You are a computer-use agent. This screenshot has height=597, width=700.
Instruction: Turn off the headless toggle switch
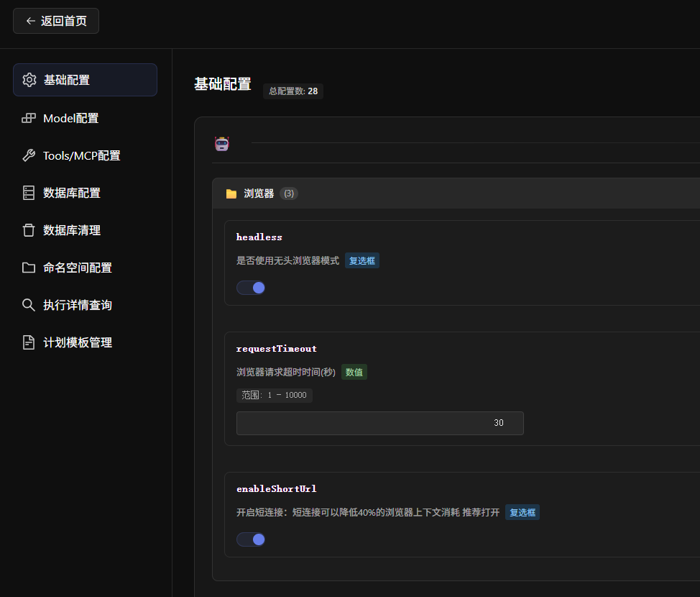pyautogui.click(x=251, y=287)
